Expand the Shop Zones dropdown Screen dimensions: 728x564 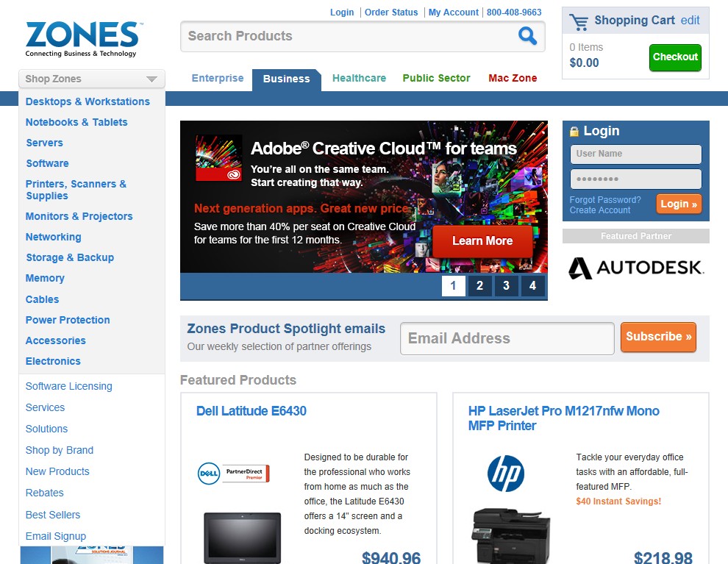pyautogui.click(x=92, y=79)
